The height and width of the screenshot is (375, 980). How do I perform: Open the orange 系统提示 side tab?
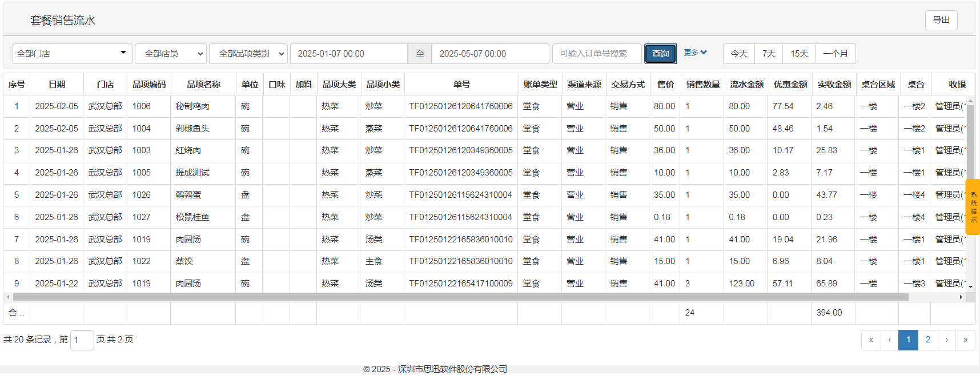pyautogui.click(x=973, y=207)
